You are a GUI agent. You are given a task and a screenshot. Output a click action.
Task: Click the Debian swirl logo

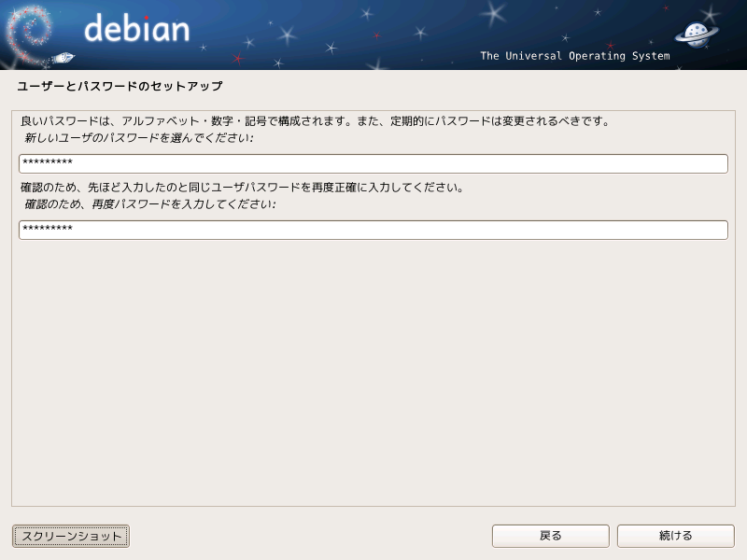pyautogui.click(x=30, y=35)
